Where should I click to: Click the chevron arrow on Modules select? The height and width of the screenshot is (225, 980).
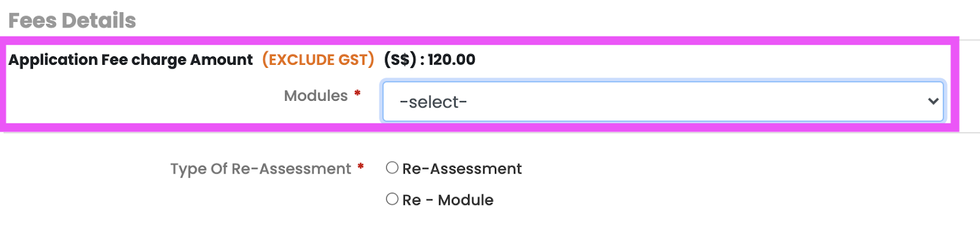(933, 101)
